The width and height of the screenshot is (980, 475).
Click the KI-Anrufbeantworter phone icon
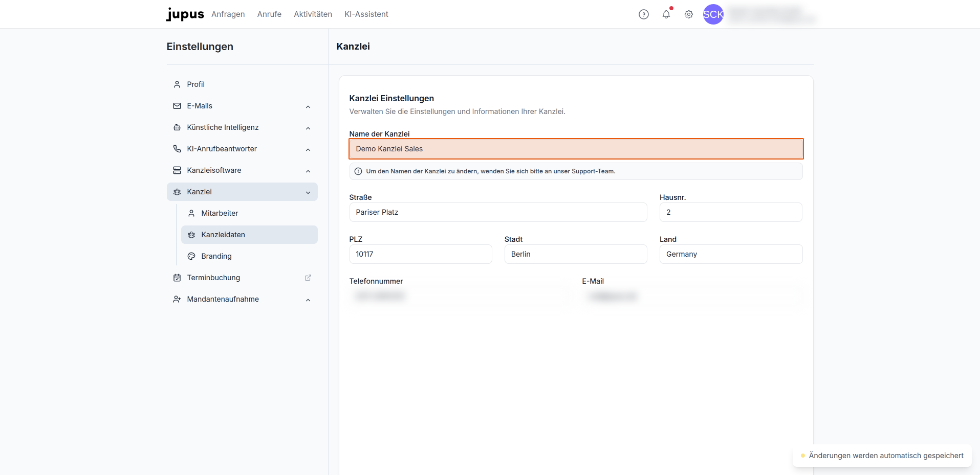pos(177,149)
